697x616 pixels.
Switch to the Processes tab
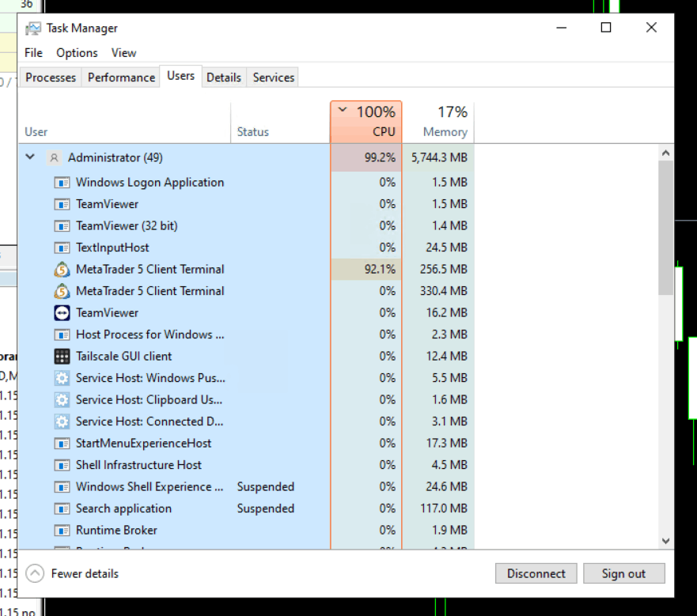pos(51,77)
